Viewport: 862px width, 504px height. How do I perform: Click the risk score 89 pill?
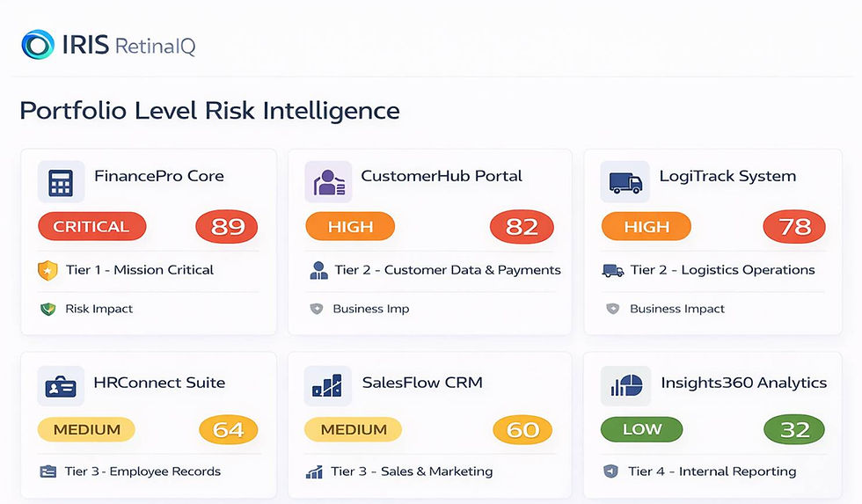coord(227,227)
